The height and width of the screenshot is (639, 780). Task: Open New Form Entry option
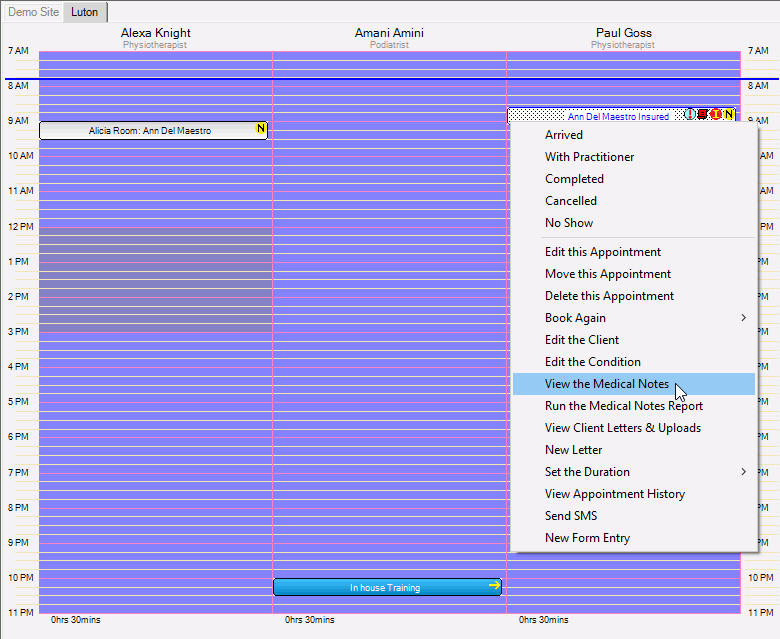(x=587, y=538)
